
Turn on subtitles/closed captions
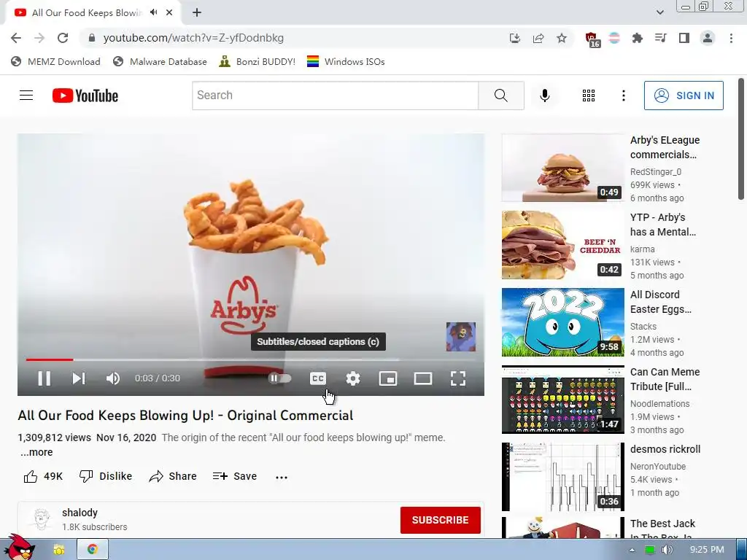[x=318, y=378]
